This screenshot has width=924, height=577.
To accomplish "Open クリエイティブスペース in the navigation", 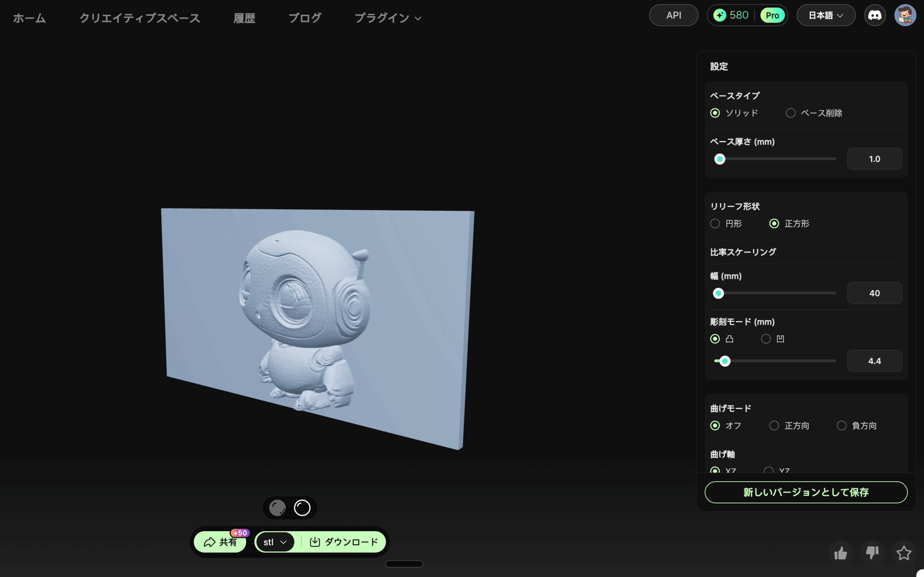I will [x=140, y=18].
